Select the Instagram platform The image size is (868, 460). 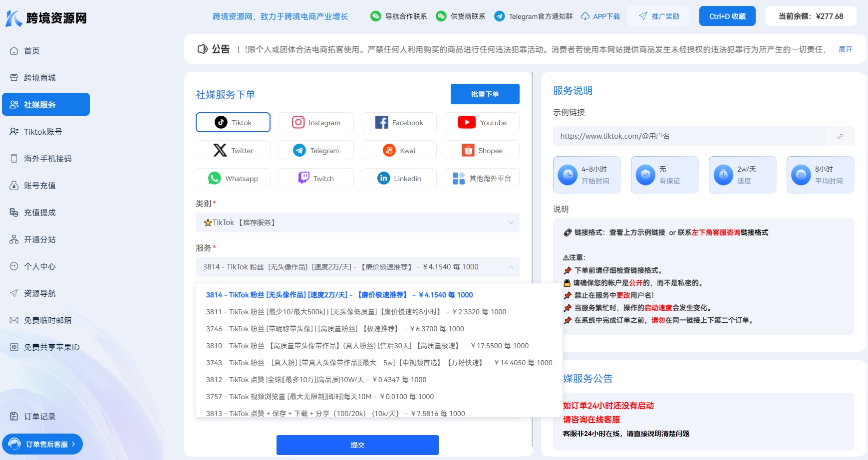[316, 122]
